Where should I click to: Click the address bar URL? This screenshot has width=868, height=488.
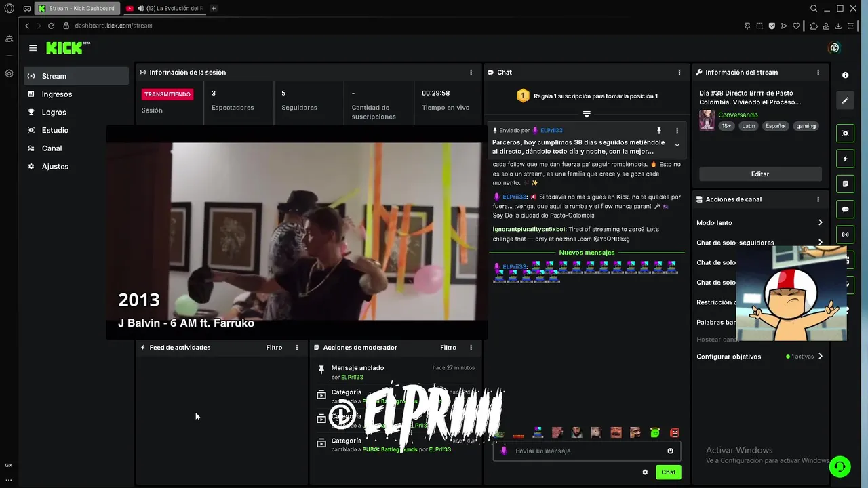[x=113, y=26]
